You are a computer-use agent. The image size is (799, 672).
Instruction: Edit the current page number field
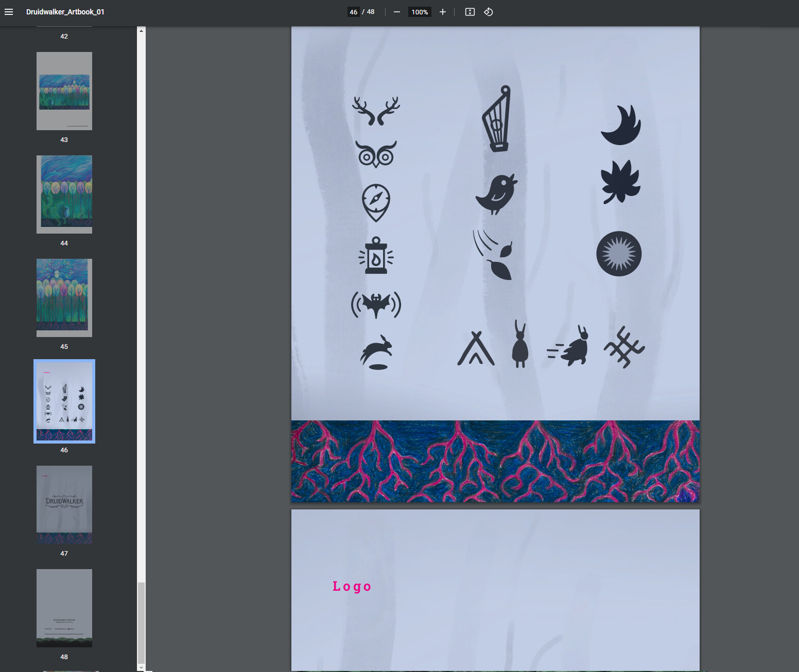tap(353, 11)
